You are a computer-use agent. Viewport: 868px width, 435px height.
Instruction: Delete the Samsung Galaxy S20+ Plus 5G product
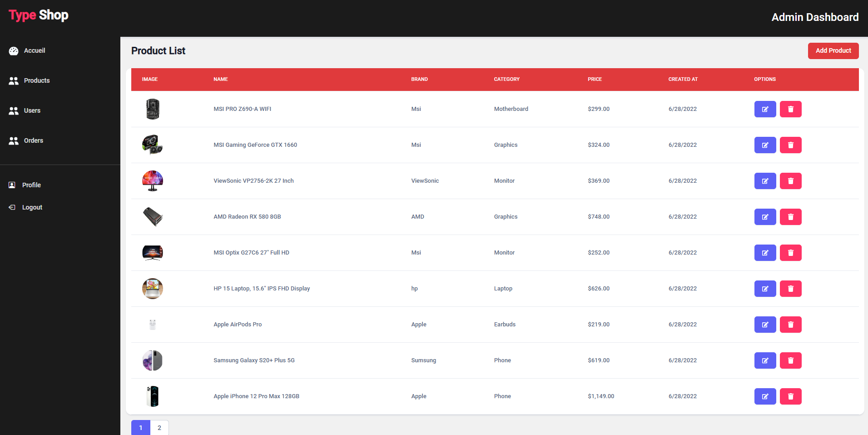790,360
